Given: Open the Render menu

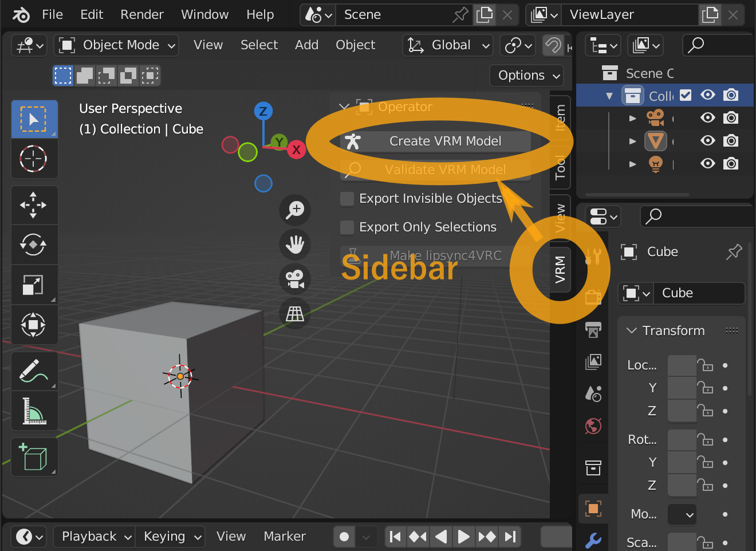Looking at the screenshot, I should coord(142,15).
